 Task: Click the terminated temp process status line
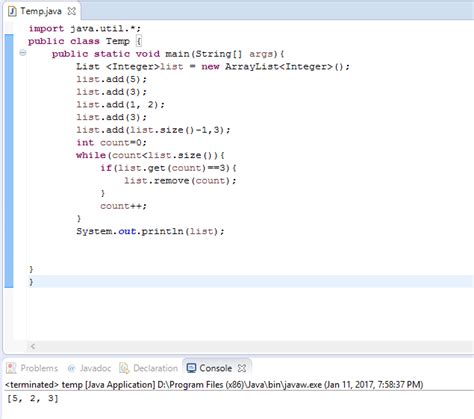tap(214, 385)
